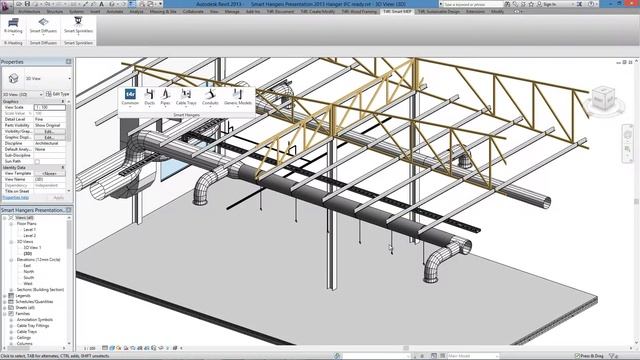Select the Ducts hanger tool

(x=150, y=97)
